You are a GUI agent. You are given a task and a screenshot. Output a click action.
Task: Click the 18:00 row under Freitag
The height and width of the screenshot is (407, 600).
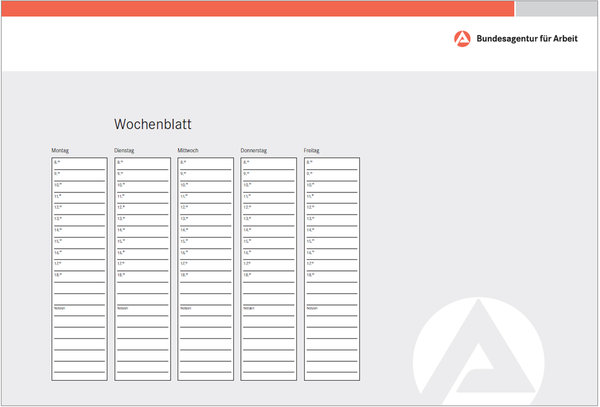tap(331, 275)
